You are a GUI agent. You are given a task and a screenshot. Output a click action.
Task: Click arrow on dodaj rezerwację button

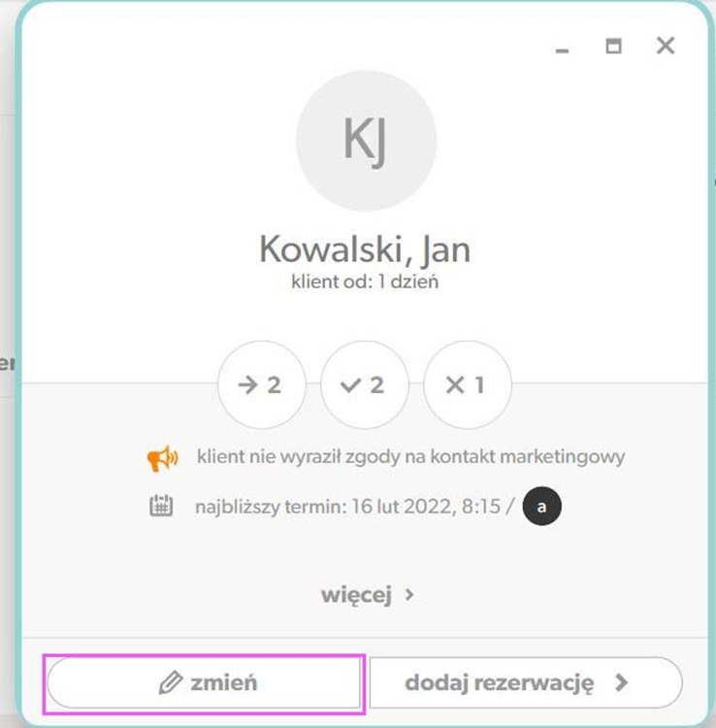[x=621, y=682]
